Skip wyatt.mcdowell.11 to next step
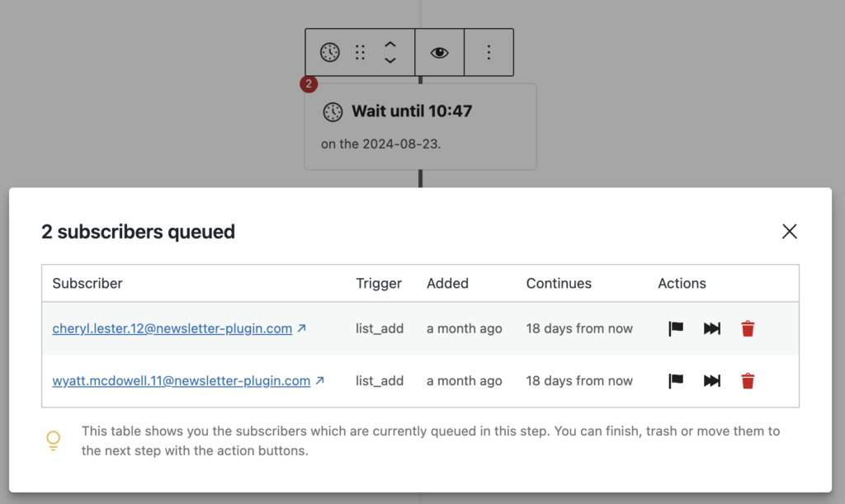 pos(712,381)
